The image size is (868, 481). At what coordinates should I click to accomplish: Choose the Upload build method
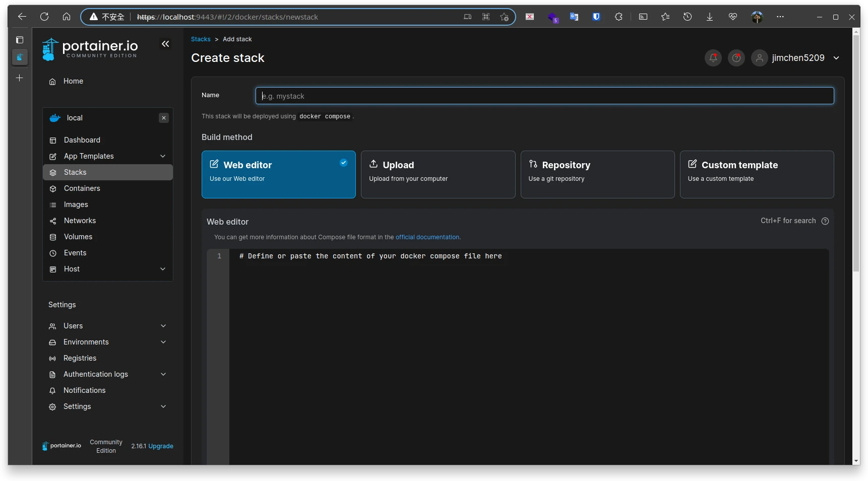tap(438, 174)
